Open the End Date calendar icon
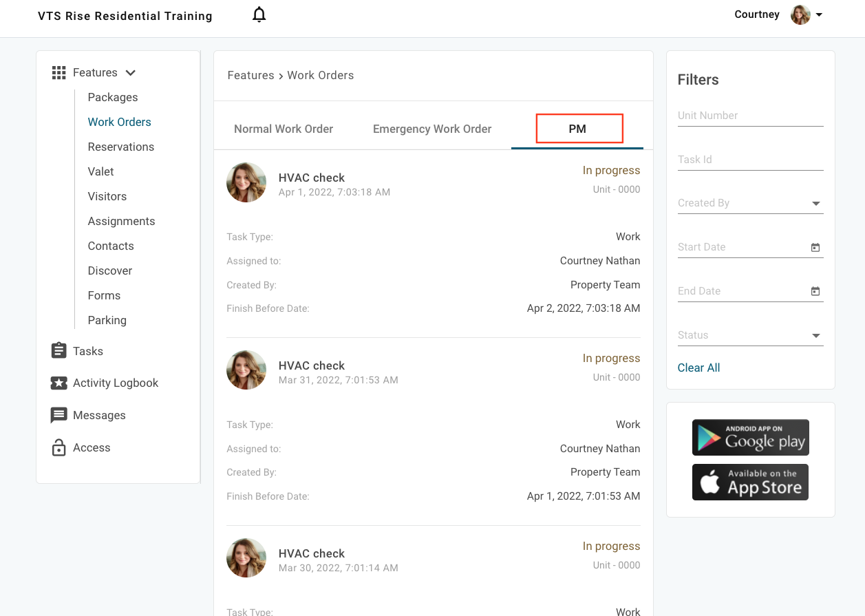 (x=815, y=292)
